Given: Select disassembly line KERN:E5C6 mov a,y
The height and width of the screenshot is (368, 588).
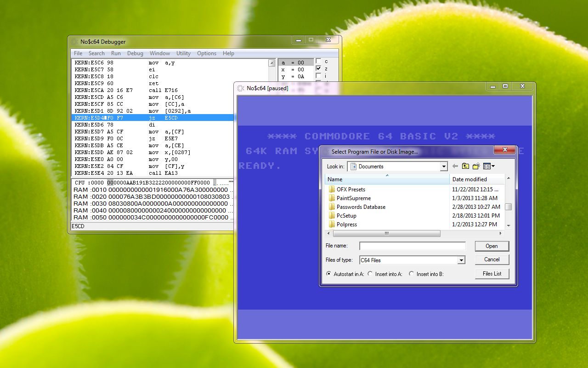Looking at the screenshot, I should tap(170, 63).
